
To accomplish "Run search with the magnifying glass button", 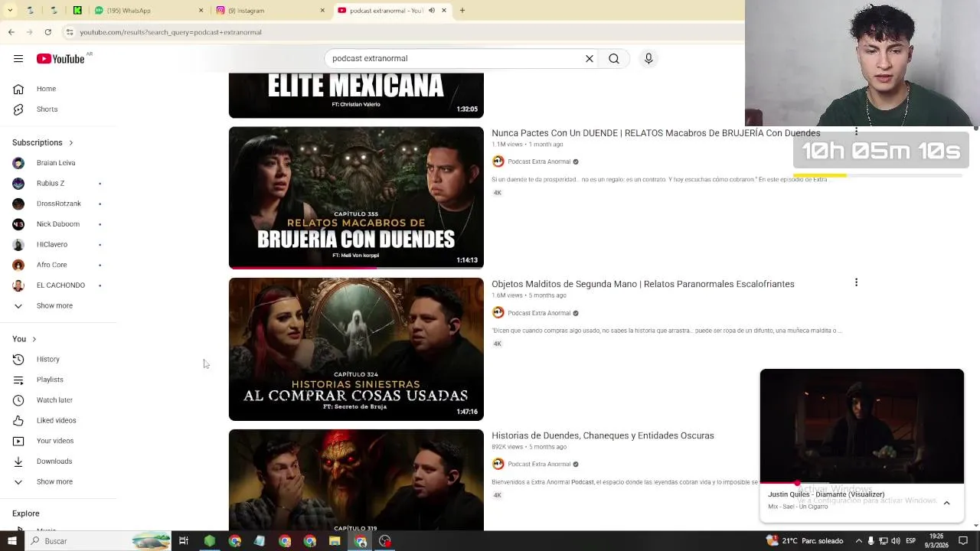I will tap(614, 59).
